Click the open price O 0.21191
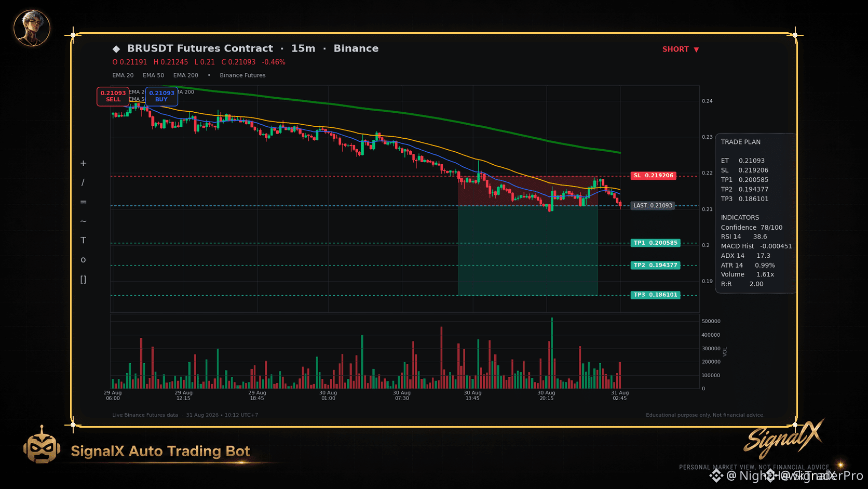Viewport: 868px width, 489px height. (130, 62)
